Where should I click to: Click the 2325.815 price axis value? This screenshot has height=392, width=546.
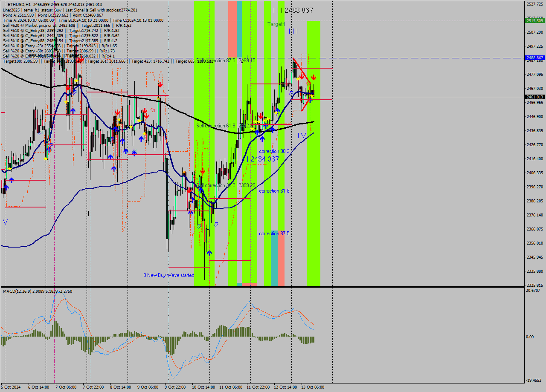point(535,285)
